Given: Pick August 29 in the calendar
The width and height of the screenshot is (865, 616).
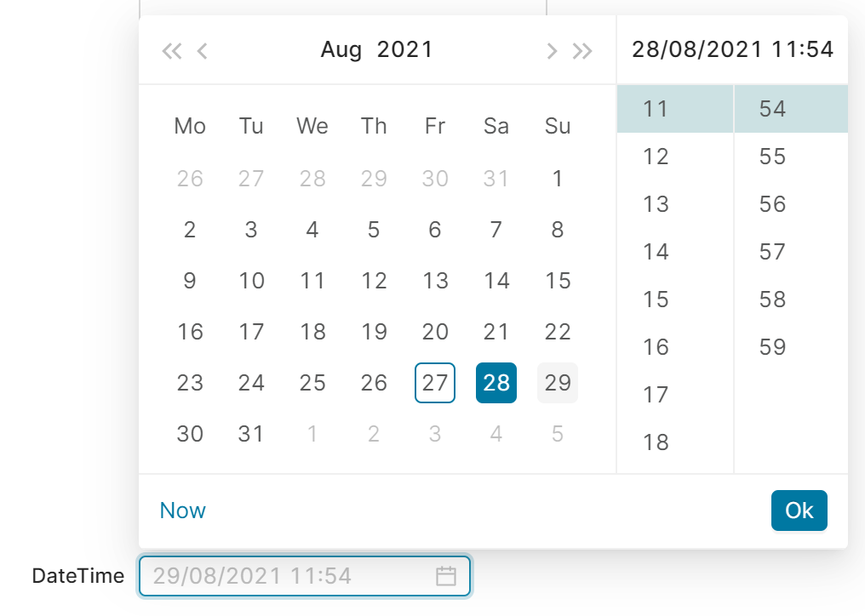Looking at the screenshot, I should 558,383.
